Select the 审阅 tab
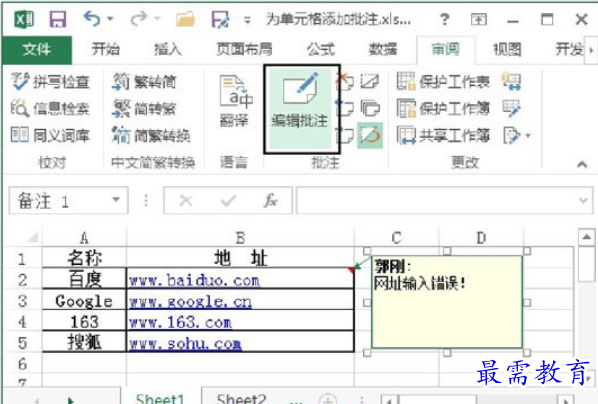This screenshot has height=404, width=598. (x=445, y=49)
